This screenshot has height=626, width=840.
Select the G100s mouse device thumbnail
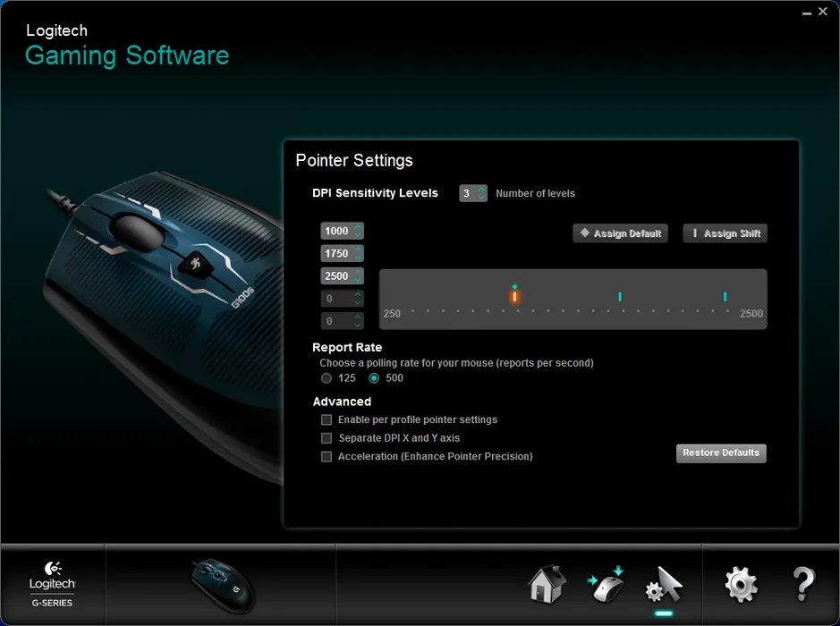[x=224, y=586]
